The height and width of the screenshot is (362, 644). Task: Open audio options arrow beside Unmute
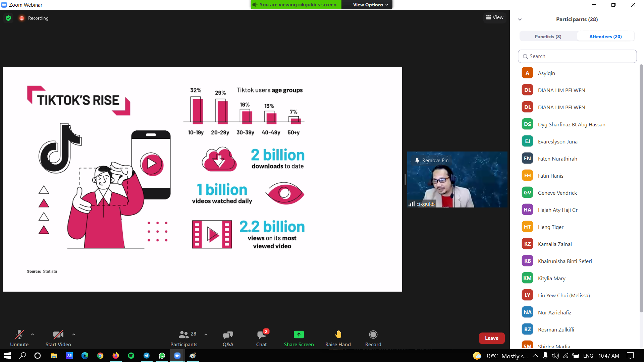click(x=33, y=334)
